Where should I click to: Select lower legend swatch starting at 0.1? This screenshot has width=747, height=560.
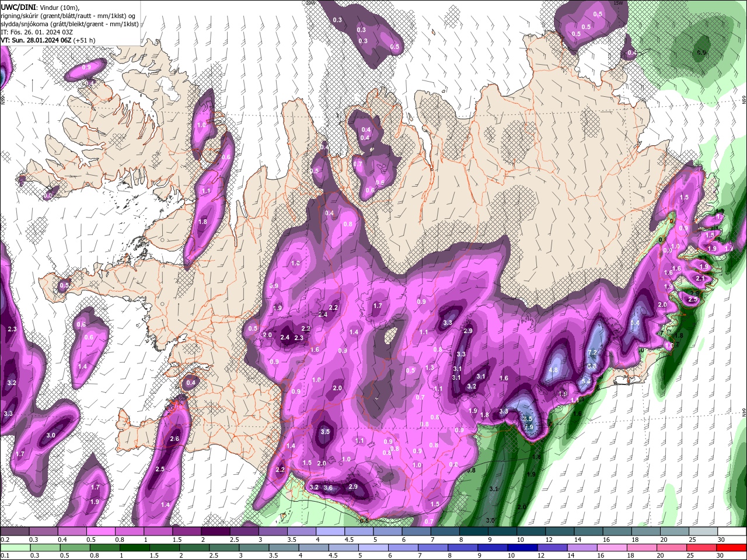tap(15, 548)
